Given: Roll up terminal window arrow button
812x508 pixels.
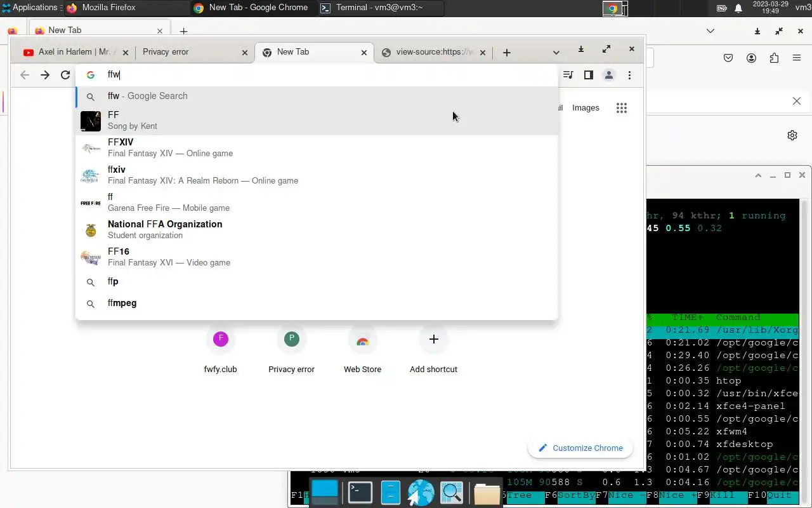Looking at the screenshot, I should (758, 175).
